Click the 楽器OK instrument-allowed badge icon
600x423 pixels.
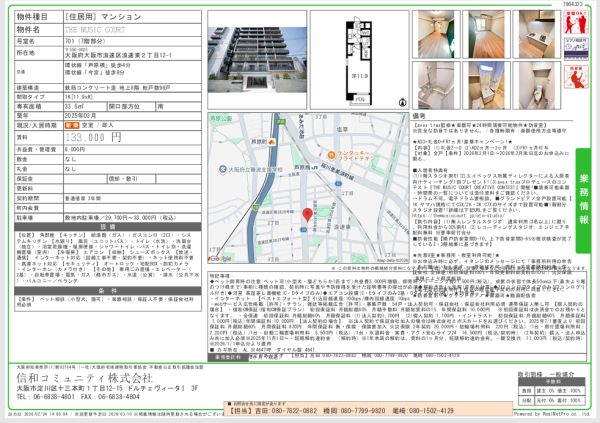[576, 22]
